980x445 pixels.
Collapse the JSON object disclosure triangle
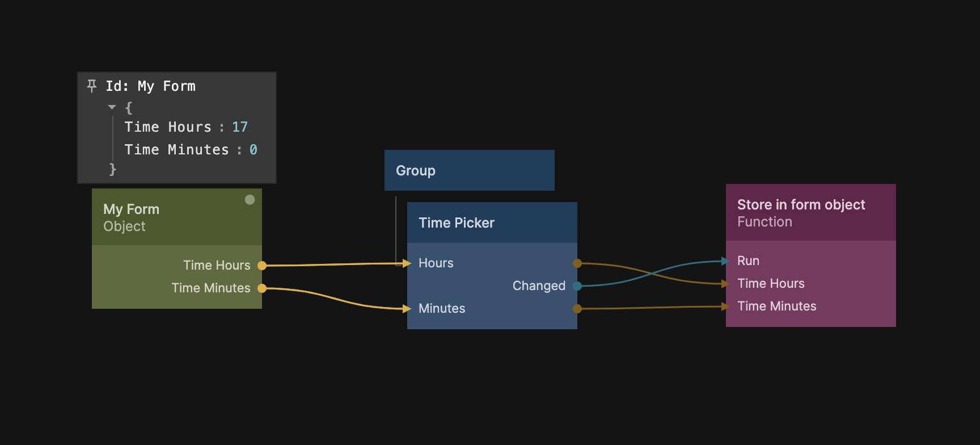coord(112,107)
